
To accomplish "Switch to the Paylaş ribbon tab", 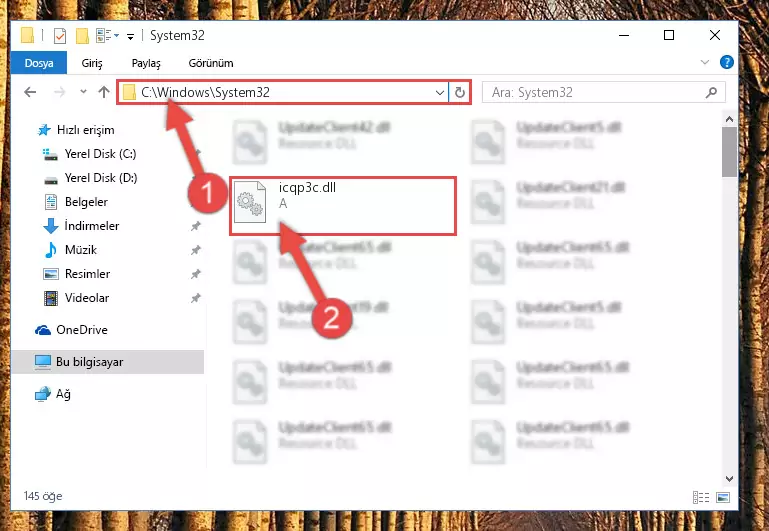I will pos(146,63).
